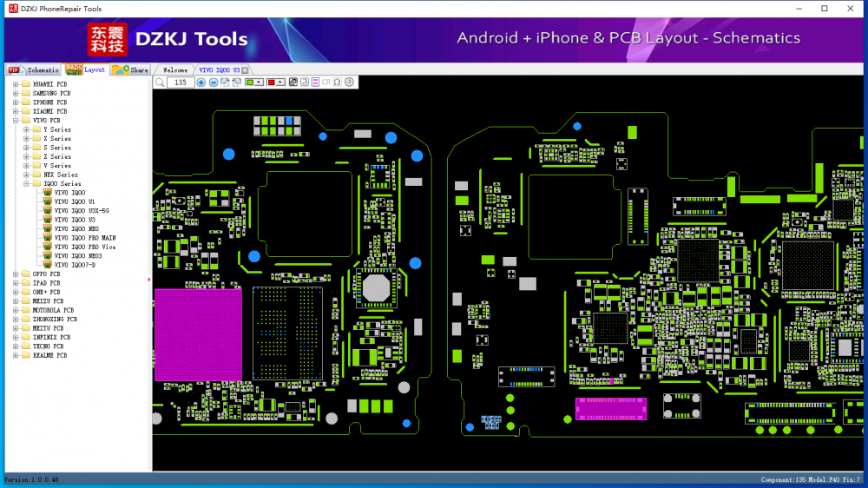Select the S Series folder label
Screen dimensions: 868x488
[57, 148]
